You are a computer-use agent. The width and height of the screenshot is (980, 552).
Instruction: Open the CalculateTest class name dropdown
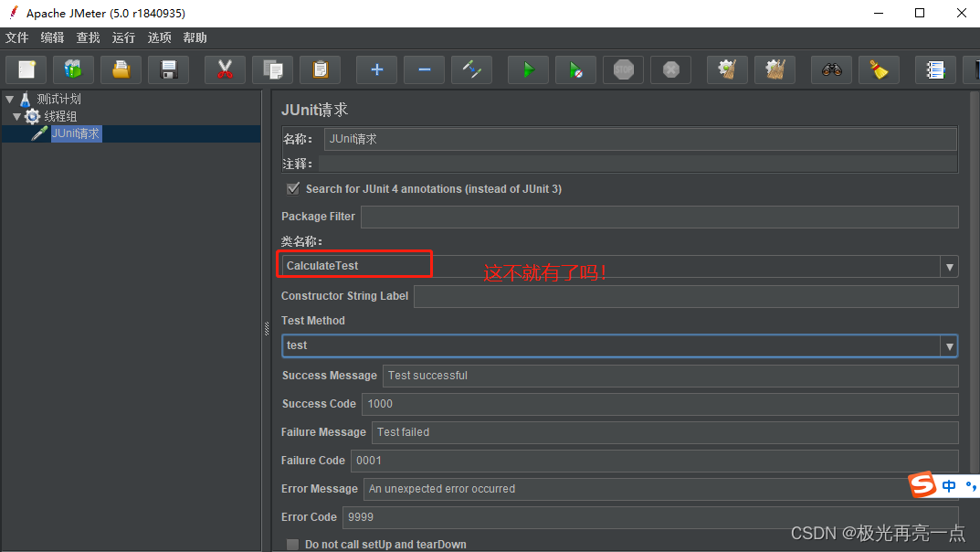[949, 264]
